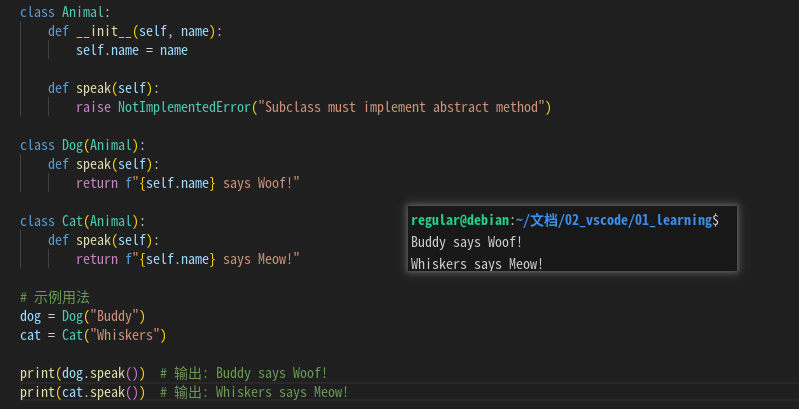Place cursor on the print(dog.speak()) call
Screen dimensions: 799x409
click(82, 373)
